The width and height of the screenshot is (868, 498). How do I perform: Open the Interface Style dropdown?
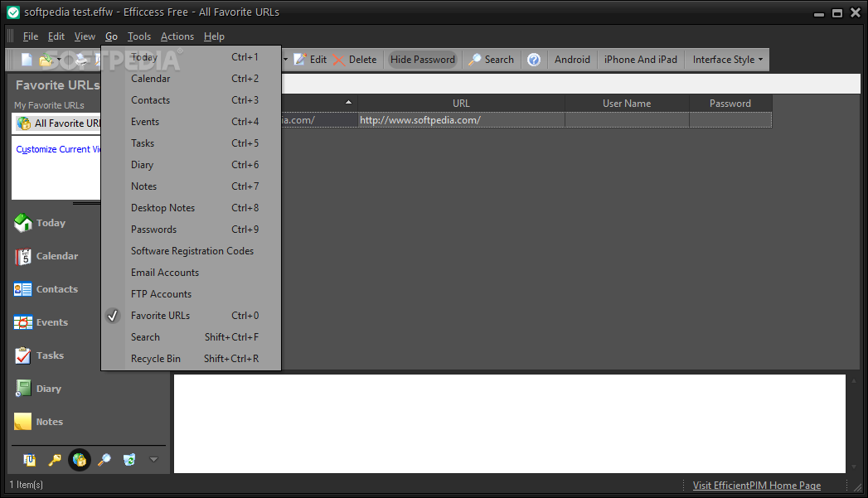(x=727, y=60)
